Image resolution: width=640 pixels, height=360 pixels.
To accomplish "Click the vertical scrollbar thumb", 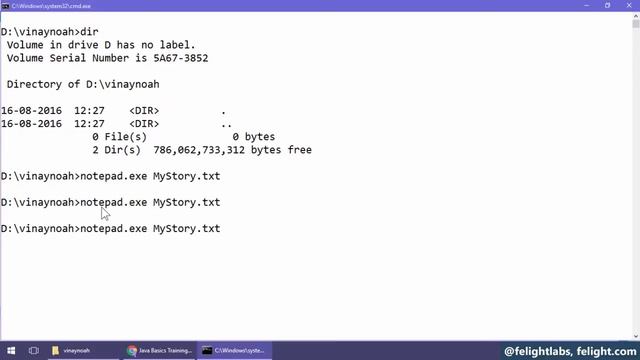I will pyautogui.click(x=636, y=24).
